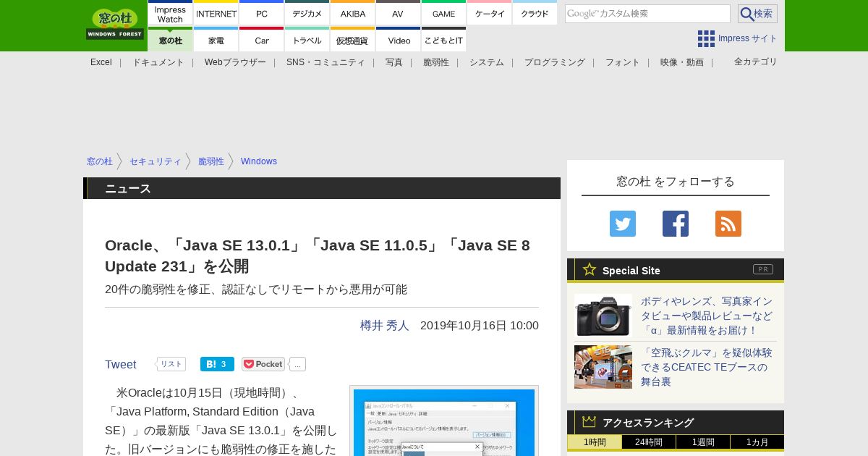
Task: Select the フォント category menu
Action: coord(623,62)
